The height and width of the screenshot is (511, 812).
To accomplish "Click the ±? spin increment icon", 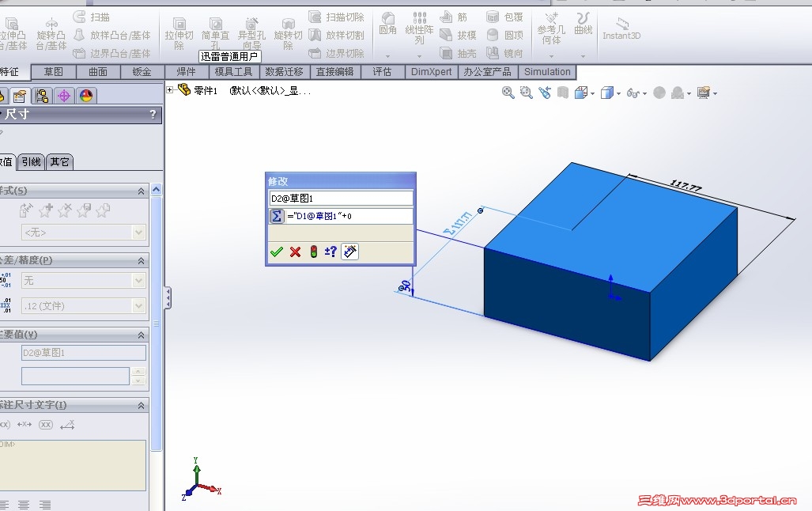I will tap(330, 252).
